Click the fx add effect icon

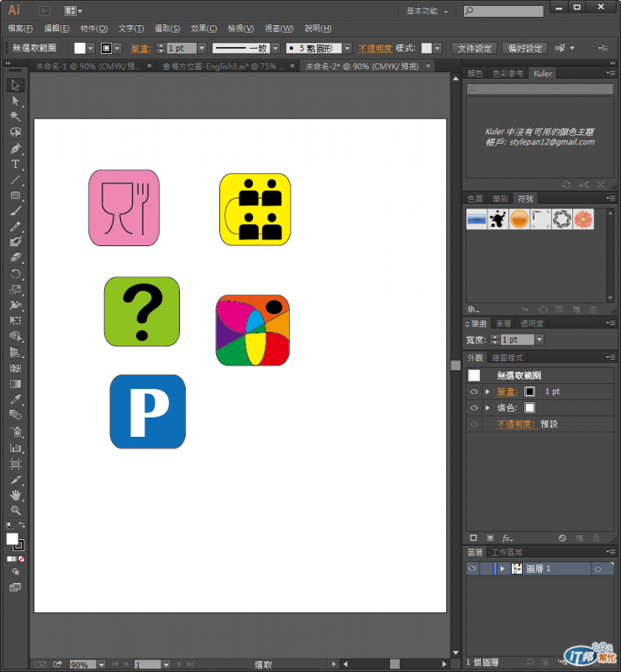pos(508,538)
